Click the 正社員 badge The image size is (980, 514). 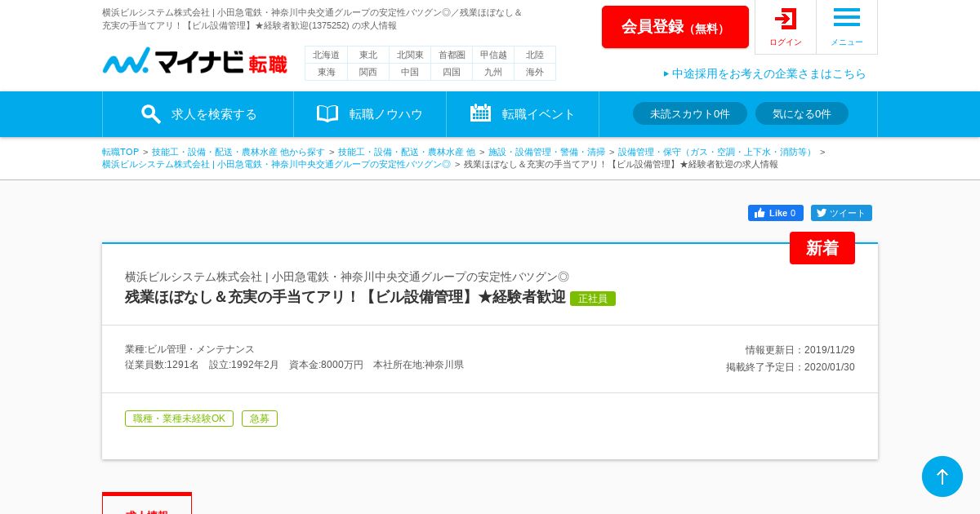(x=593, y=299)
